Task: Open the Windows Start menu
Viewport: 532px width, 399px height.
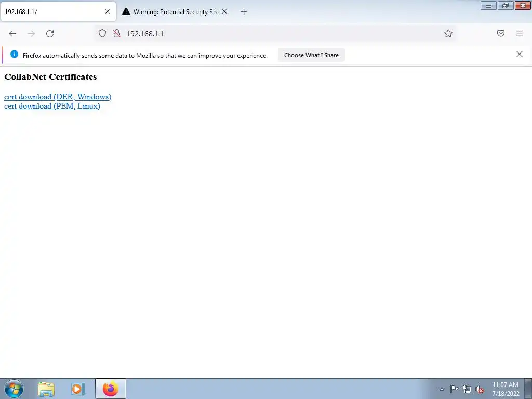Action: [x=14, y=389]
